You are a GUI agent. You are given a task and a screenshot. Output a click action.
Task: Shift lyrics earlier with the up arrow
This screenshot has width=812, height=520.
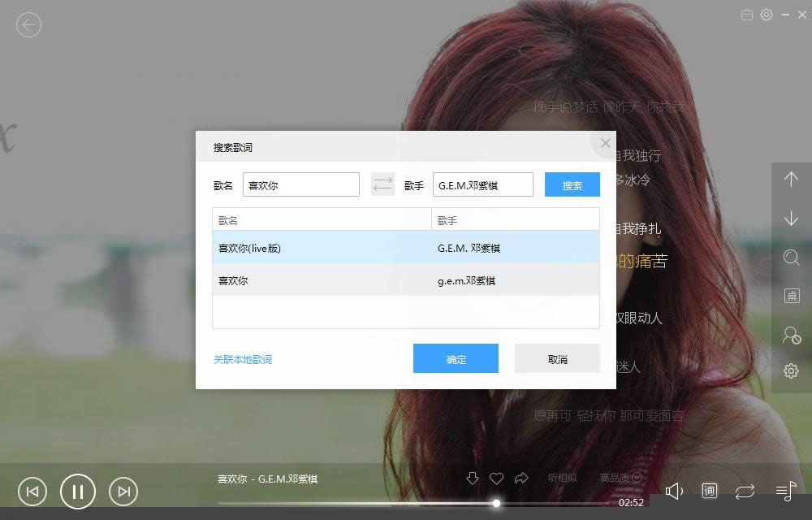pos(791,180)
